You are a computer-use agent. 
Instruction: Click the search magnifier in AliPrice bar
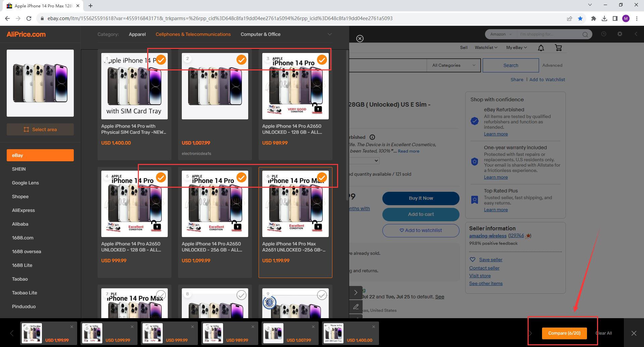pos(585,34)
